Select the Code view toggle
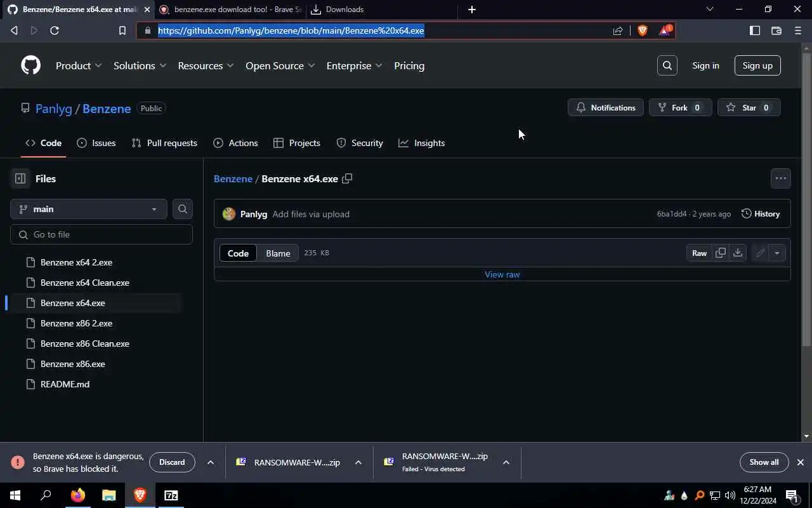 [238, 253]
